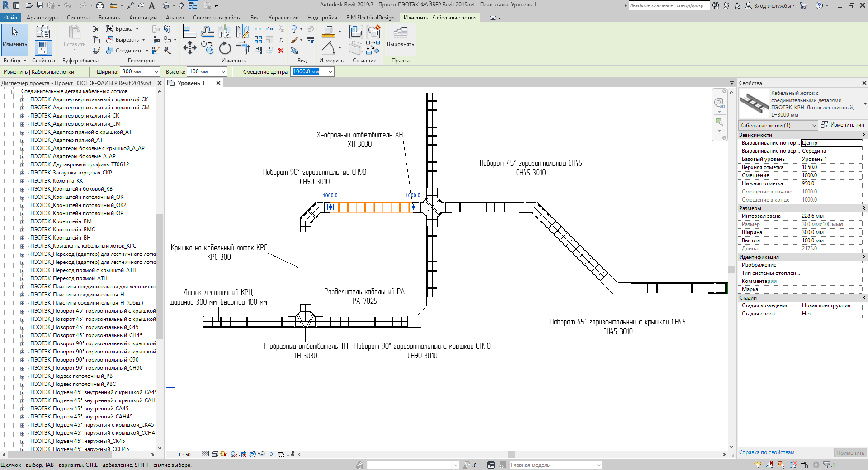The width and height of the screenshot is (868, 470).
Task: Click the red Delete X icon
Action: pos(281,51)
